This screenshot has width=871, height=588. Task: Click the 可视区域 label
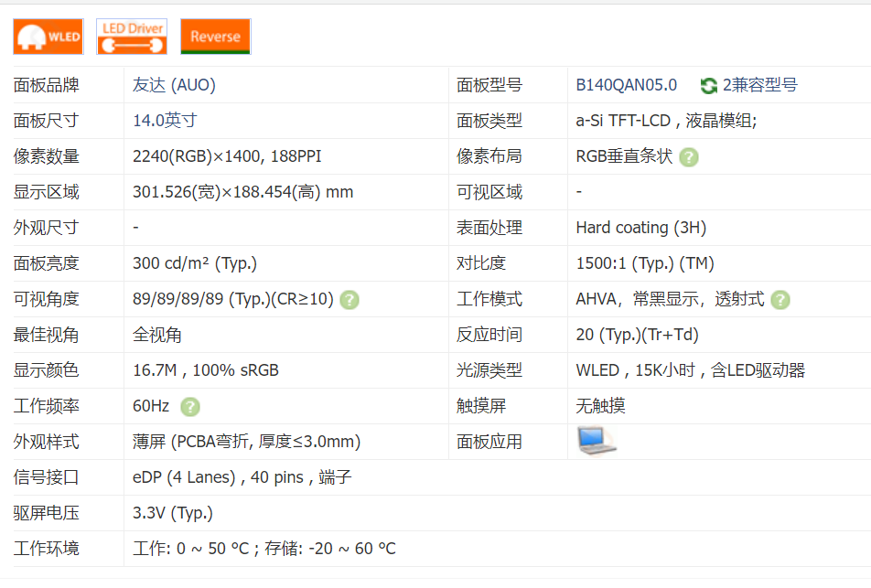pyautogui.click(x=489, y=192)
